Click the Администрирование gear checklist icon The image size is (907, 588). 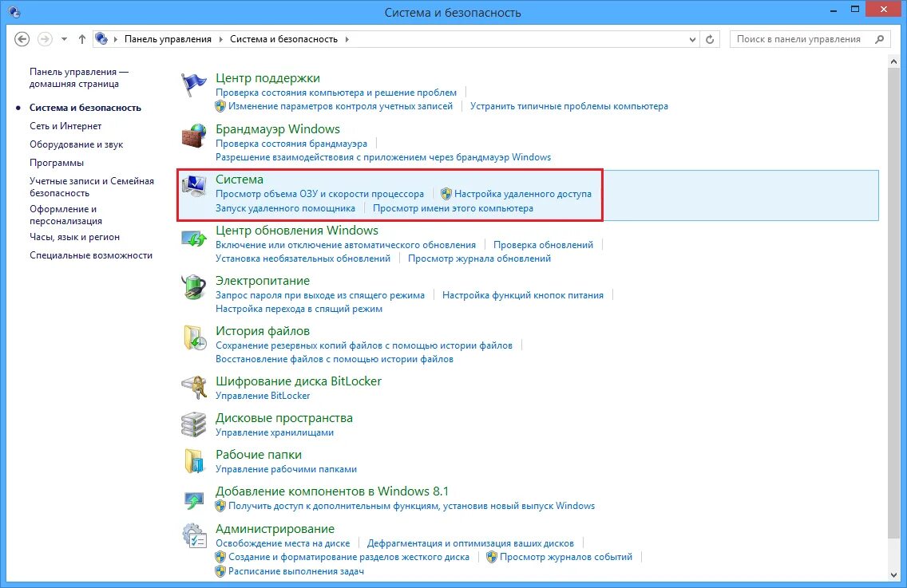[194, 535]
